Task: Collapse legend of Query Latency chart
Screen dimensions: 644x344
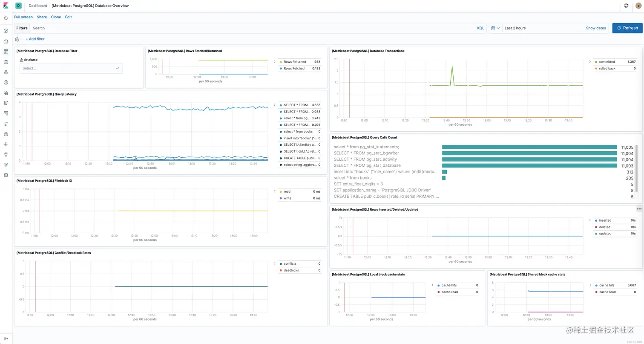Action: coord(274,105)
